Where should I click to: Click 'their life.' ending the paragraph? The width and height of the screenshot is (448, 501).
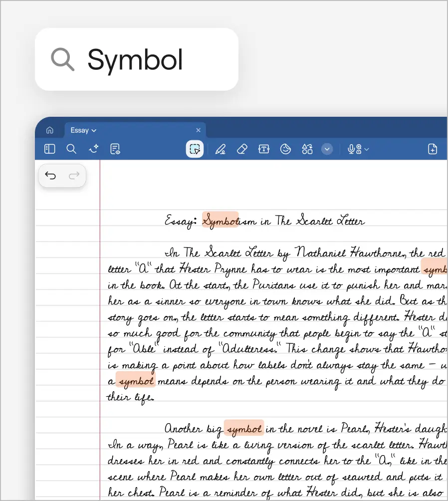pyautogui.click(x=130, y=397)
